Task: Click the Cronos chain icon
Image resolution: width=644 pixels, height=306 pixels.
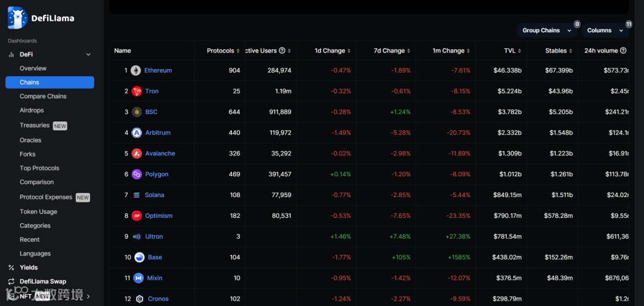Action: [139, 299]
